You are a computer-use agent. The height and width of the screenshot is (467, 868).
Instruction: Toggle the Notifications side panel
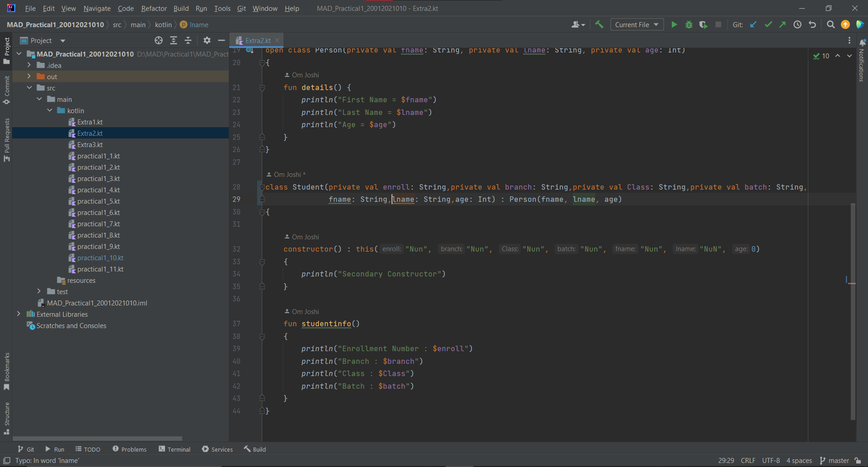(862, 60)
